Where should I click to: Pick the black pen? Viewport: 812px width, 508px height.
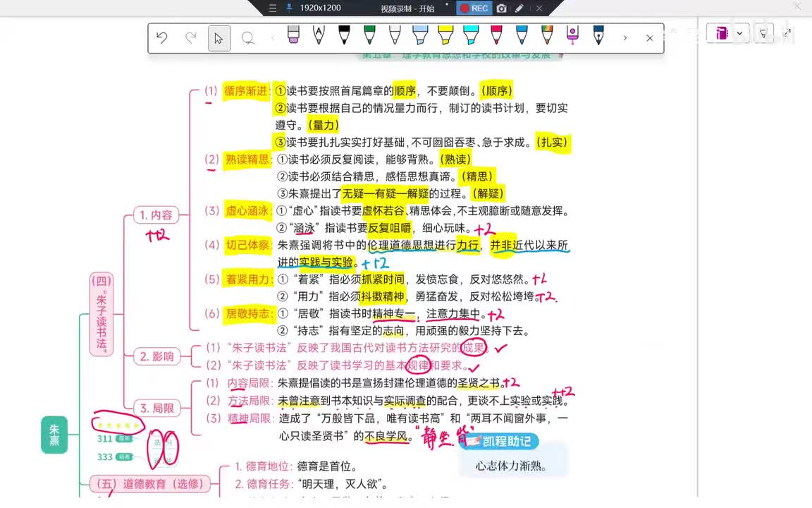344,34
